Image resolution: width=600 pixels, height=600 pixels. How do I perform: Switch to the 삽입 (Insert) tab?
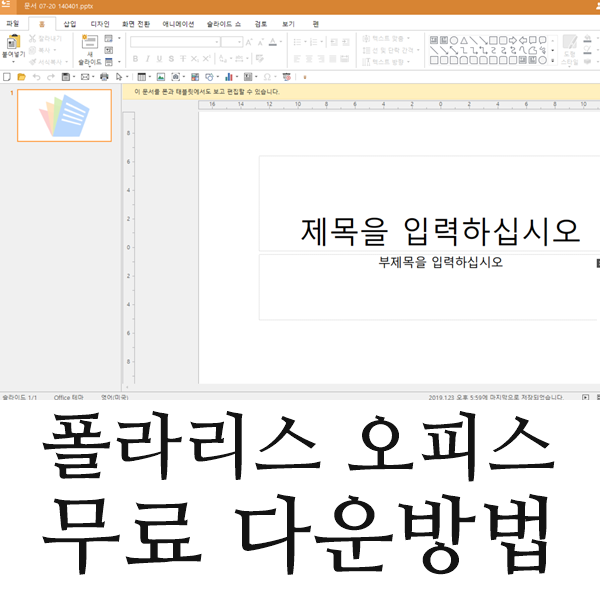click(x=70, y=24)
